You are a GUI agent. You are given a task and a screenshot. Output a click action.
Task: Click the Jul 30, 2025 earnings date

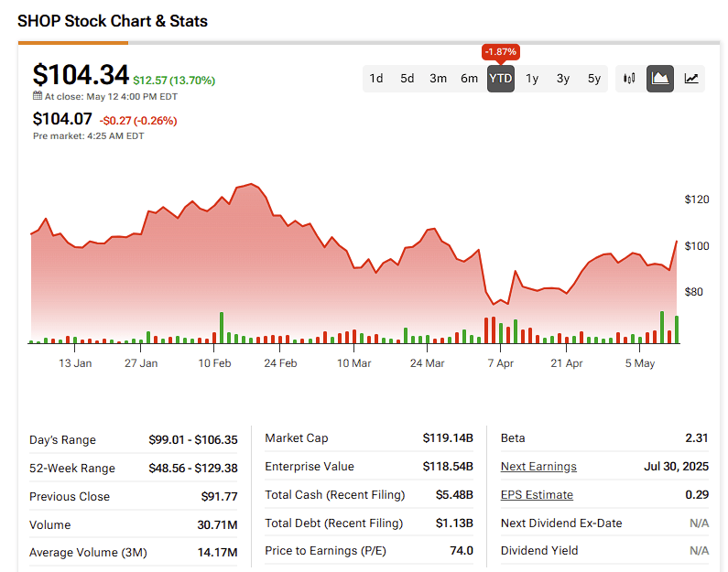pos(676,466)
